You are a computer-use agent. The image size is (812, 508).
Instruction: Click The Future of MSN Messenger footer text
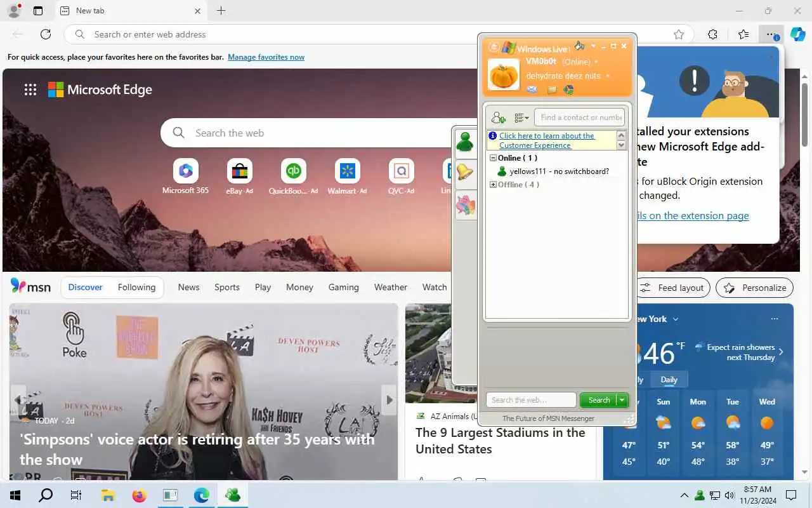coord(548,418)
